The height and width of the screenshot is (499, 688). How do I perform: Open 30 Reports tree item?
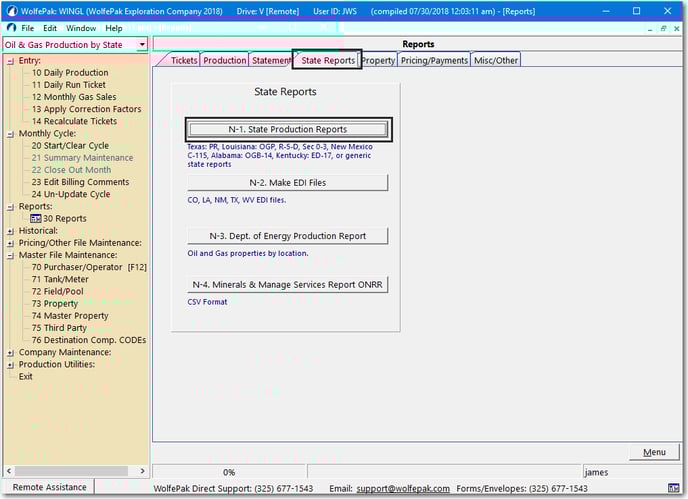tap(64, 219)
